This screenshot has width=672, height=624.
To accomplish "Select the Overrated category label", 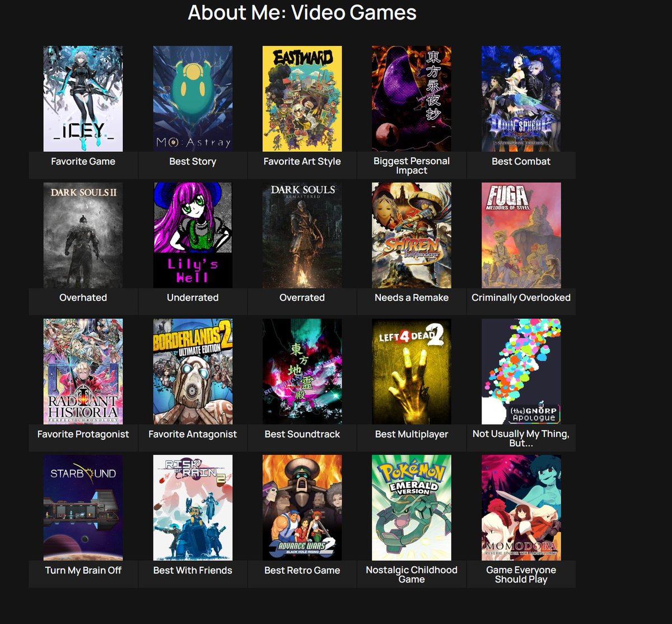I will (302, 297).
